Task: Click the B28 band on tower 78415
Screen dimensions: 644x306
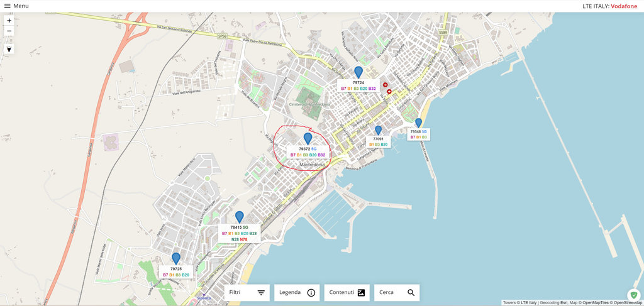Action: coord(253,233)
